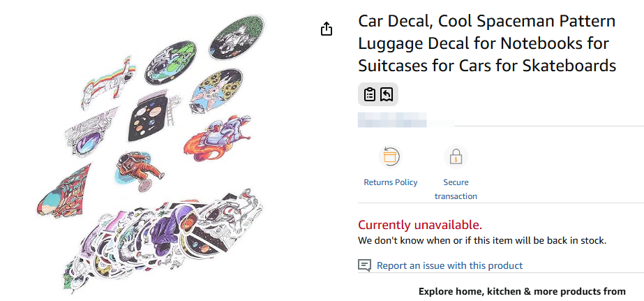Open the Secure transaction link
The width and height of the screenshot is (644, 301).
[x=456, y=189]
